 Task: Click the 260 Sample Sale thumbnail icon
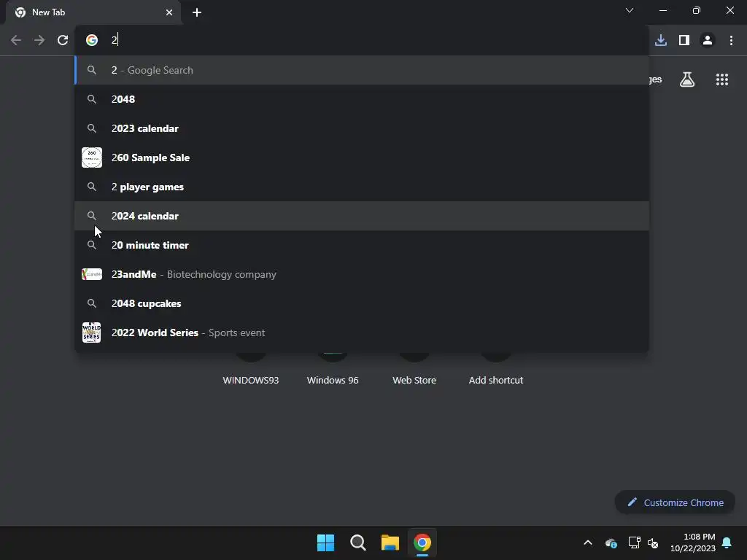coord(92,157)
